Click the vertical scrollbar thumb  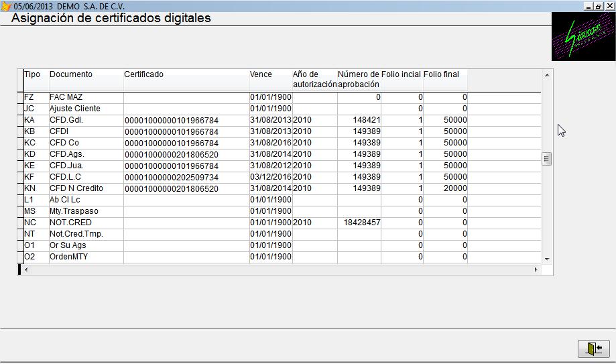pyautogui.click(x=546, y=159)
